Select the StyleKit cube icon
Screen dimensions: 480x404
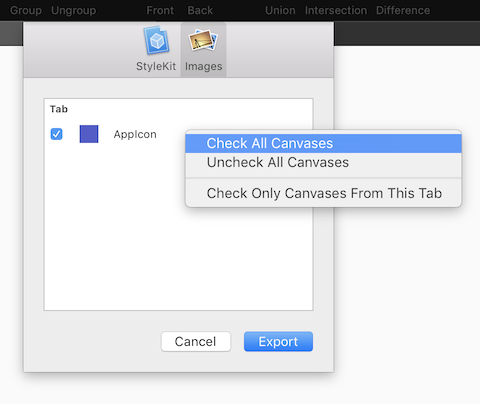(x=156, y=41)
